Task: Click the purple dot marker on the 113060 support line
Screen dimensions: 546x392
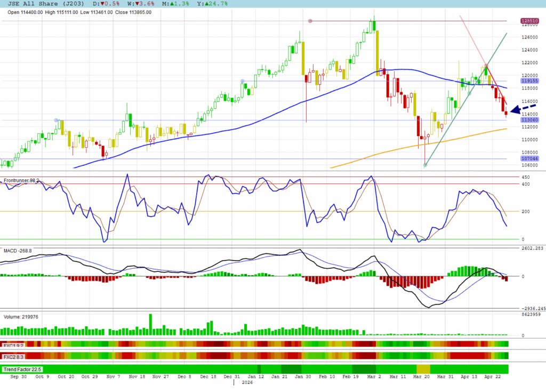Action: [57, 120]
